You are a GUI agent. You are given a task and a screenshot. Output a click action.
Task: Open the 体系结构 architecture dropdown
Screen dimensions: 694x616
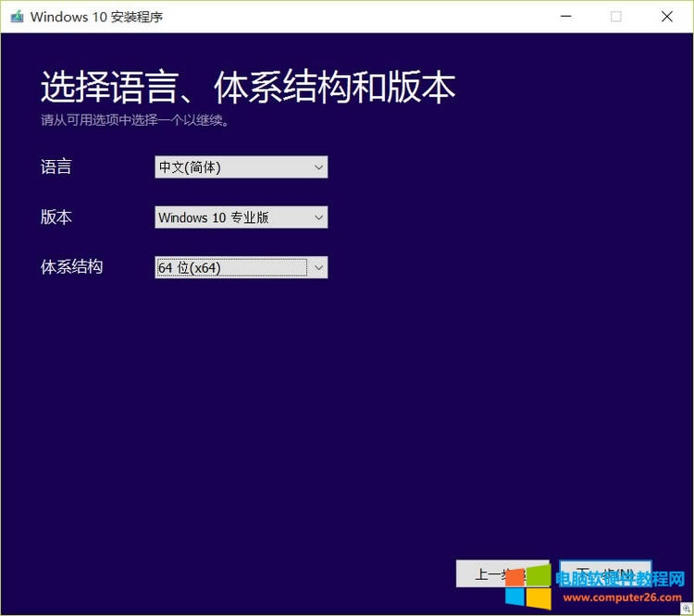click(242, 267)
